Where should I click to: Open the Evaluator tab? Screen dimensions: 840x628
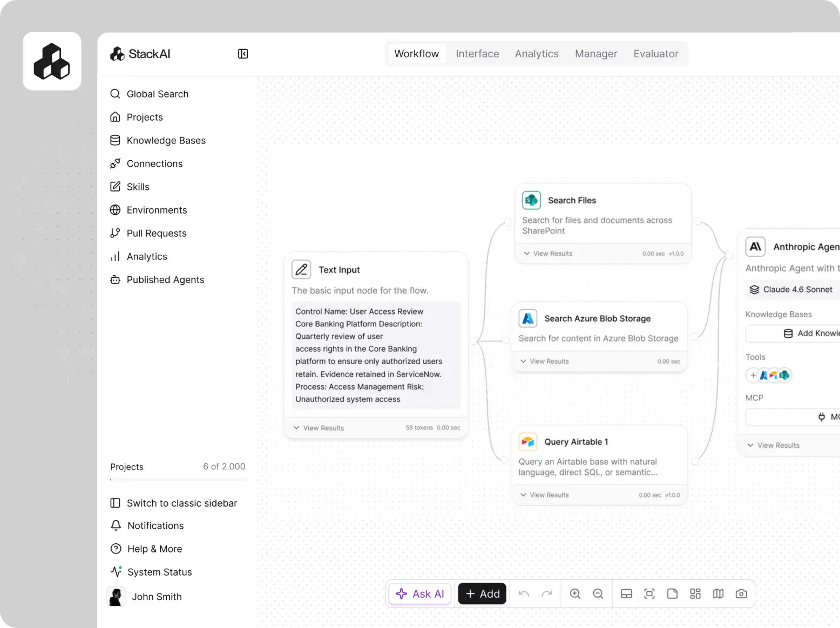tap(656, 54)
